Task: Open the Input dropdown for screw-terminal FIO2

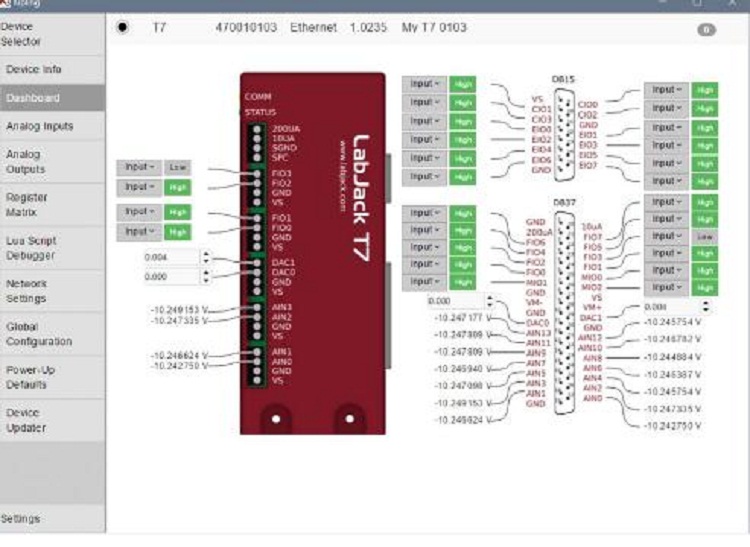Action: [x=137, y=187]
